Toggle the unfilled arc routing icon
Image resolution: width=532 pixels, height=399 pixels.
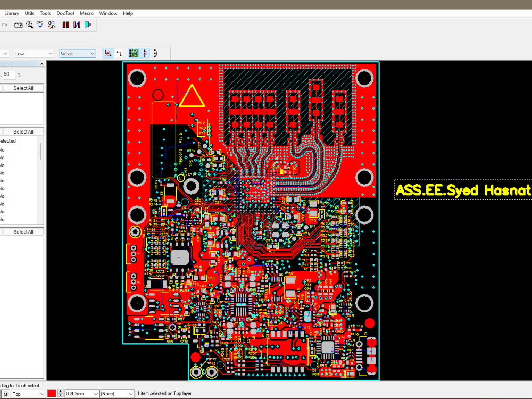155,53
